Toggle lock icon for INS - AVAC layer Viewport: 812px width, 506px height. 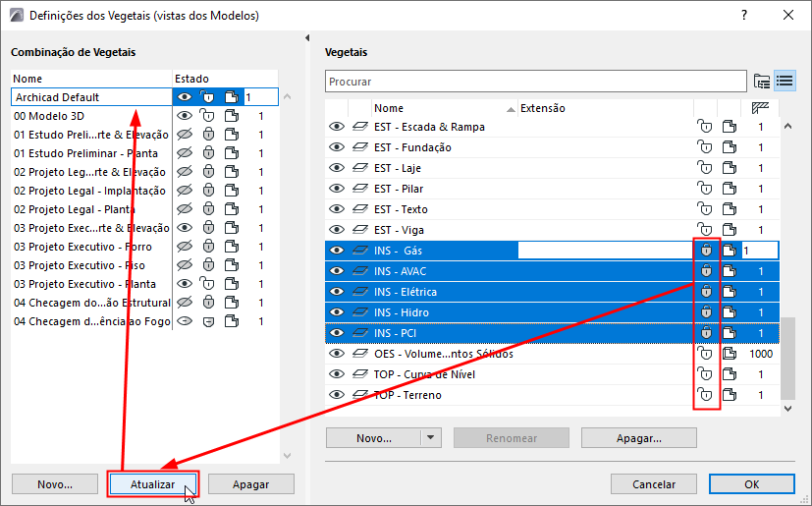[x=706, y=271]
